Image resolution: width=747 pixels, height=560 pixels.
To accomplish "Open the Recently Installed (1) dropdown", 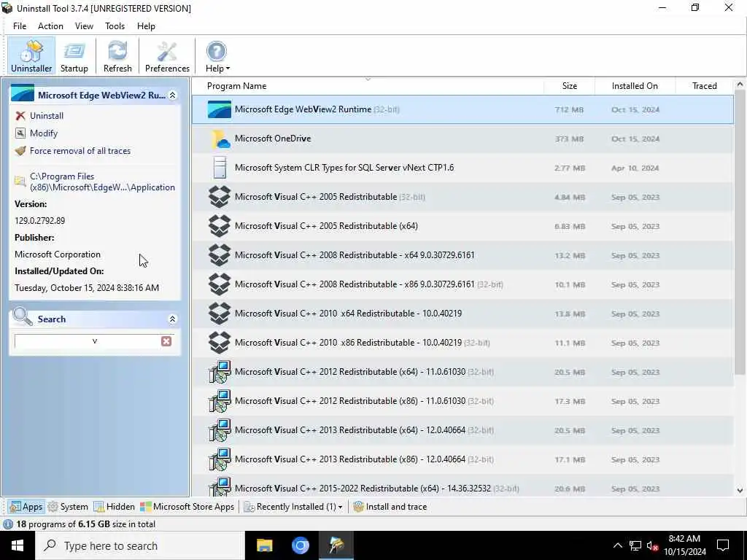I will pyautogui.click(x=293, y=507).
